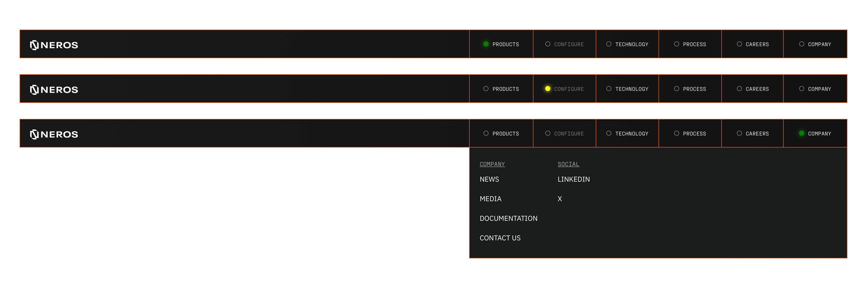Open the News link in dropdown
This screenshot has width=868, height=288.
pos(489,179)
